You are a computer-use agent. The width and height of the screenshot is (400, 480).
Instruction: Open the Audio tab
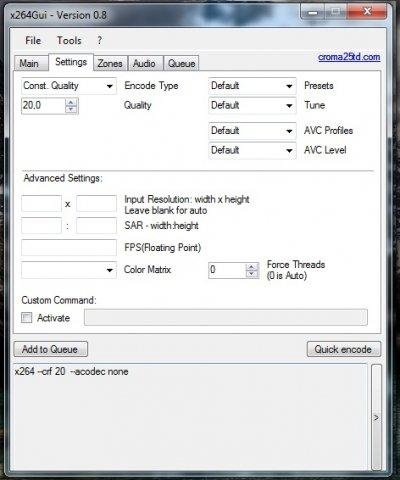coord(144,63)
